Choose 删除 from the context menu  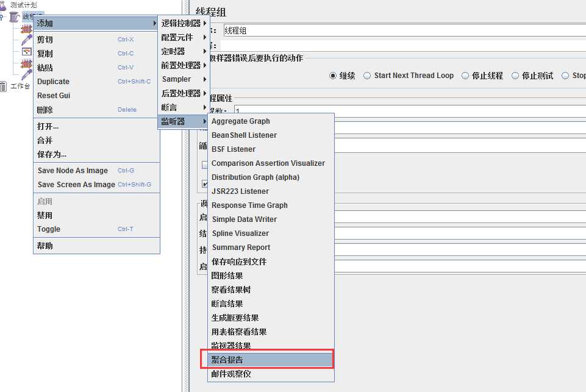click(x=96, y=110)
